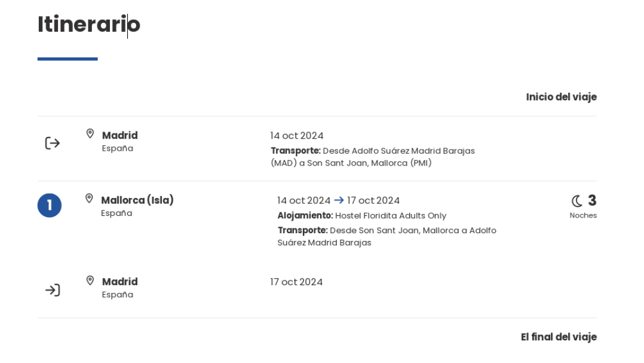This screenshot has height=363, width=644.
Task: Click the location pin next to final Madrid
Action: click(90, 280)
